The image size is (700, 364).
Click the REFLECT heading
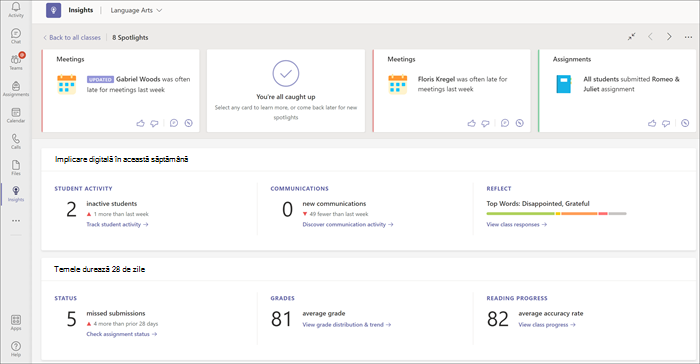pyautogui.click(x=499, y=188)
